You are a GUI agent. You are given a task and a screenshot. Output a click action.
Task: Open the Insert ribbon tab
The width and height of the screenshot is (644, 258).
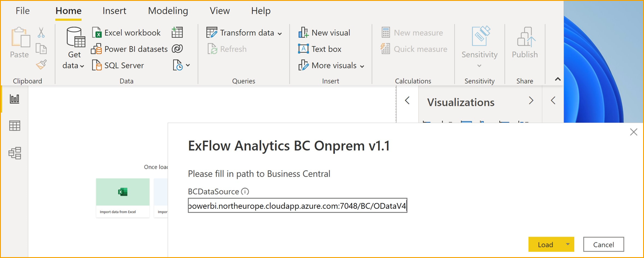(x=114, y=11)
